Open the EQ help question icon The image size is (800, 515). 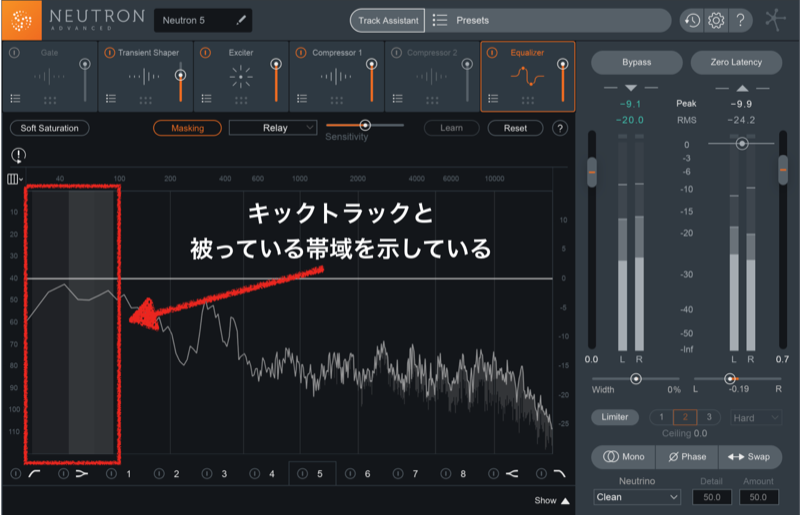point(560,128)
